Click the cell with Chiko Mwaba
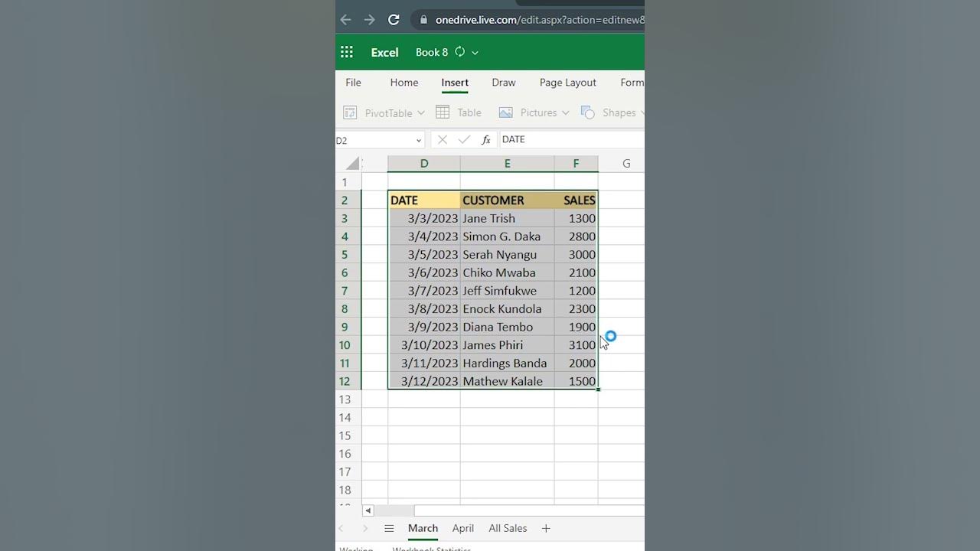The height and width of the screenshot is (551, 980). tap(507, 272)
